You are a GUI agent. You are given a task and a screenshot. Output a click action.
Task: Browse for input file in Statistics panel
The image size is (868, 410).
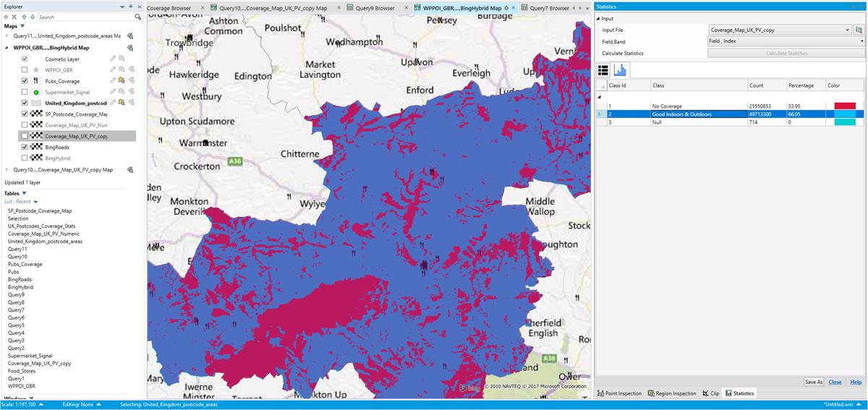(859, 30)
